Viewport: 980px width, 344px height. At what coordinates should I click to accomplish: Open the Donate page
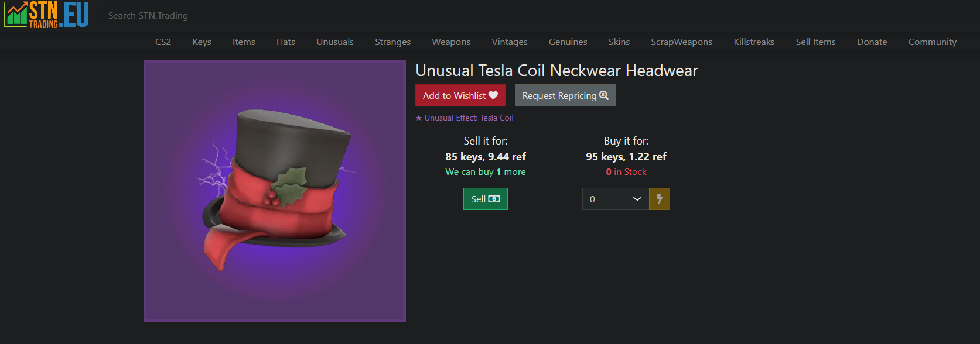tap(872, 42)
